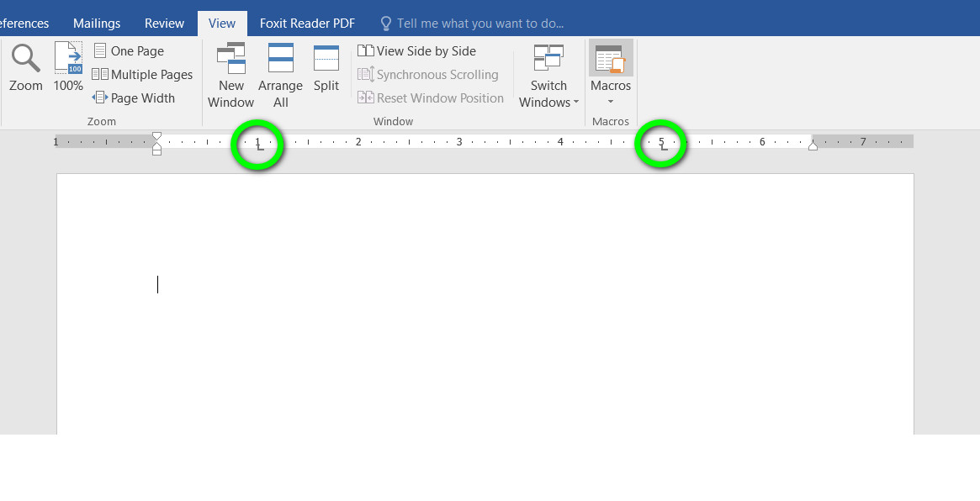Click the Macros icon
The image size is (980, 501).
[x=611, y=59]
